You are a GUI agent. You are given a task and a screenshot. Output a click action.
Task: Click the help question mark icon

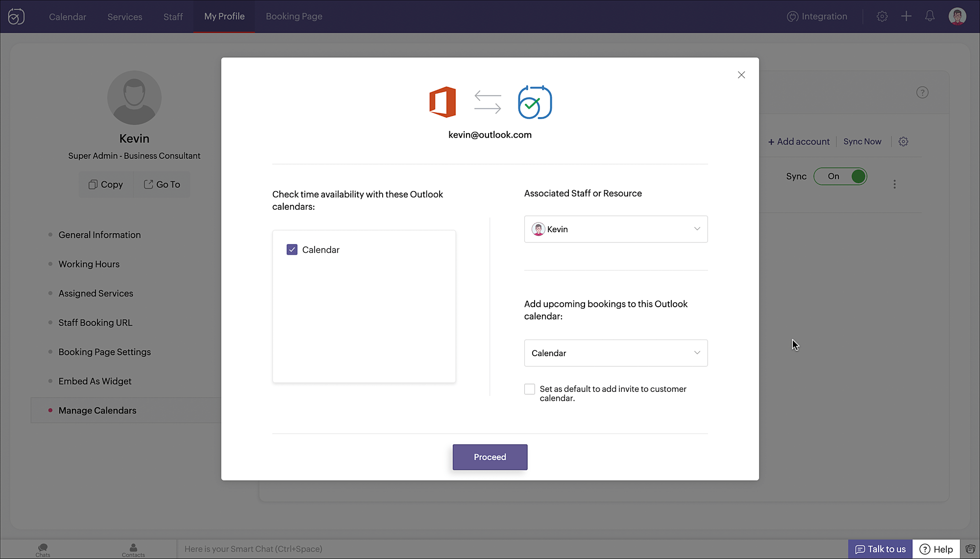(x=922, y=93)
